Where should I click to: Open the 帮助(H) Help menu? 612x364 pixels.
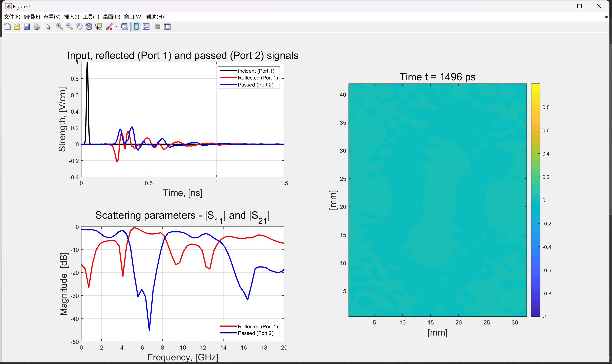click(x=155, y=17)
